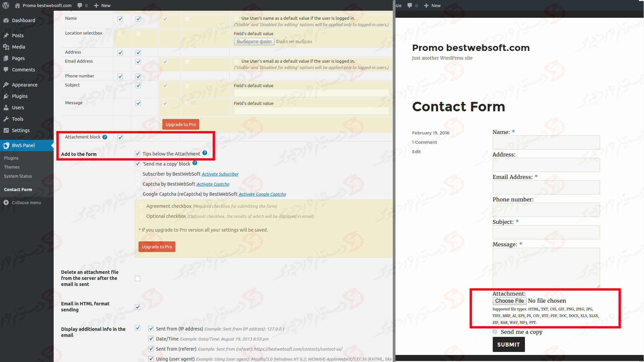The image size is (644, 362).
Task: Click the BWS Panel icon in sidebar
Action: [7, 145]
